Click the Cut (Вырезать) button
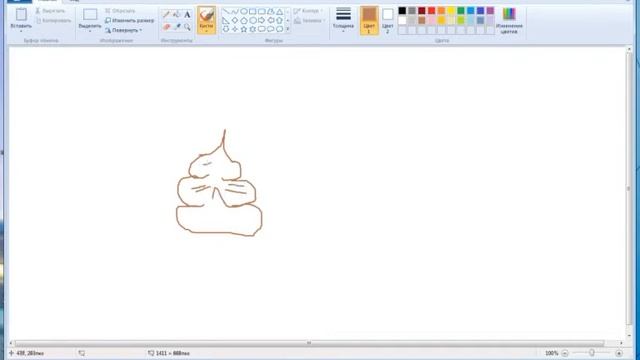The image size is (640, 360). click(50, 11)
